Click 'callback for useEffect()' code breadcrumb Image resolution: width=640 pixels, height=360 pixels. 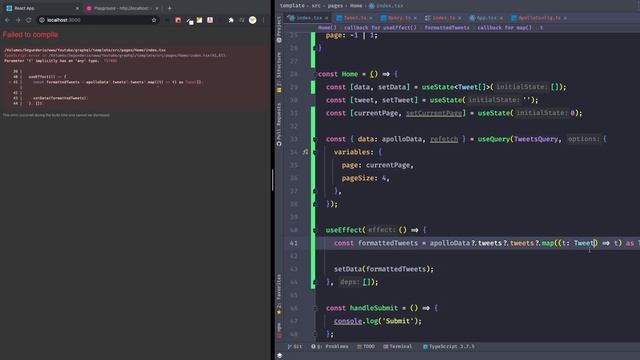pos(380,28)
